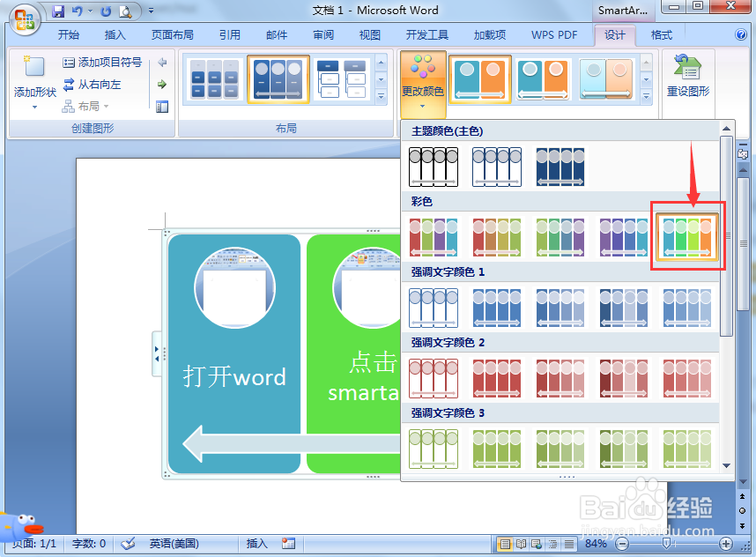
Task: Switch to draft view
Action: click(x=569, y=544)
